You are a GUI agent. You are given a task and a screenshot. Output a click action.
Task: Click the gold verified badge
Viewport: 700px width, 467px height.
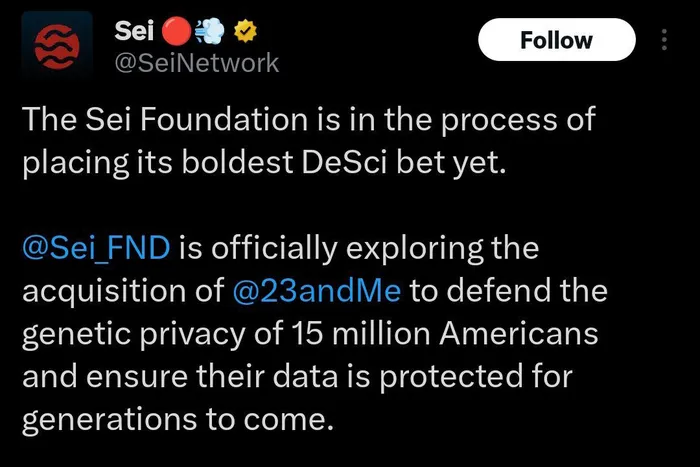[246, 31]
